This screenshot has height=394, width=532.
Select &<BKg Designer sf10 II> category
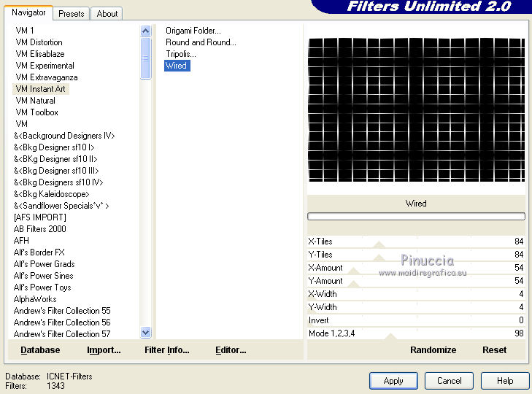point(55,159)
